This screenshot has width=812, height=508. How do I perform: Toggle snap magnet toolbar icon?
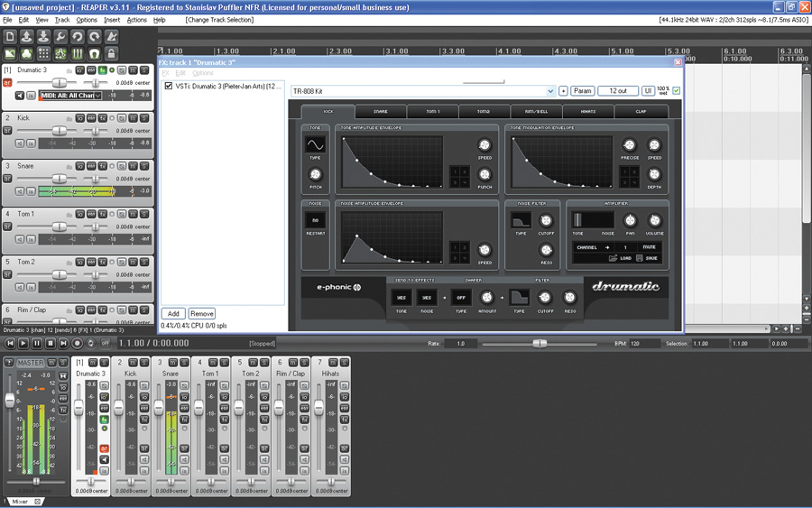tap(94, 53)
